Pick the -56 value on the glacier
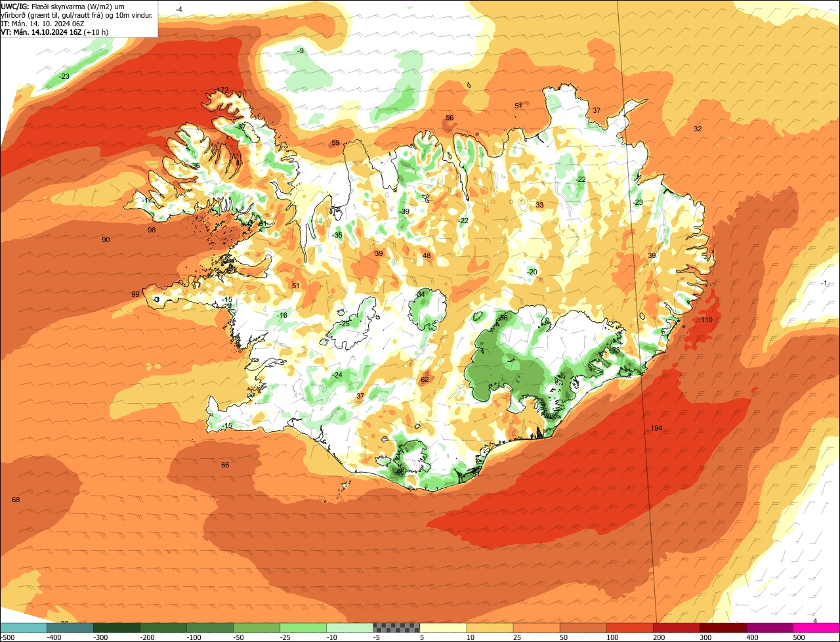The height and width of the screenshot is (642, 840). click(x=503, y=318)
